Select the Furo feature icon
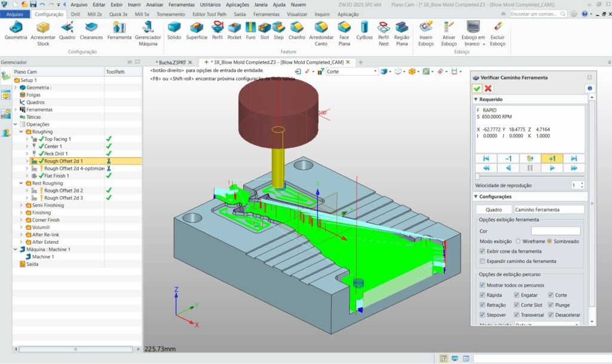The image size is (612, 364). click(x=250, y=31)
